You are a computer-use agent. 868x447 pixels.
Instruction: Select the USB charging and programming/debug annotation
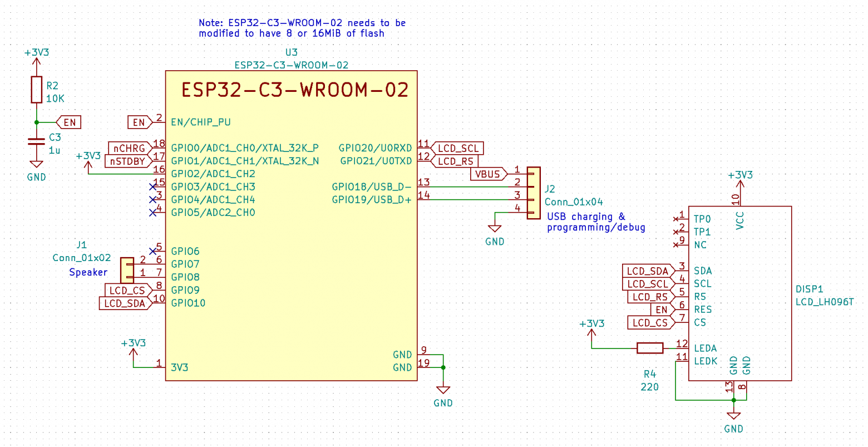point(596,222)
